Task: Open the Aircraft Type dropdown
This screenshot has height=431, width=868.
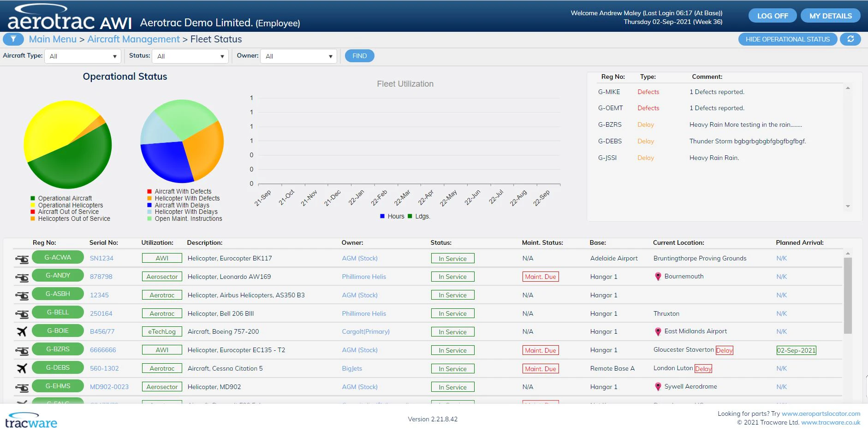Action: [x=82, y=56]
